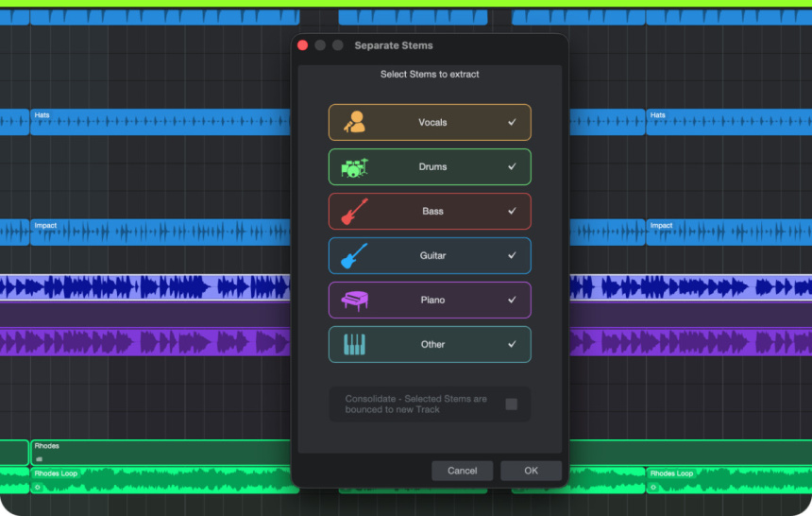This screenshot has width=812, height=516.
Task: Click the Separate Stems title bar text
Action: point(394,45)
